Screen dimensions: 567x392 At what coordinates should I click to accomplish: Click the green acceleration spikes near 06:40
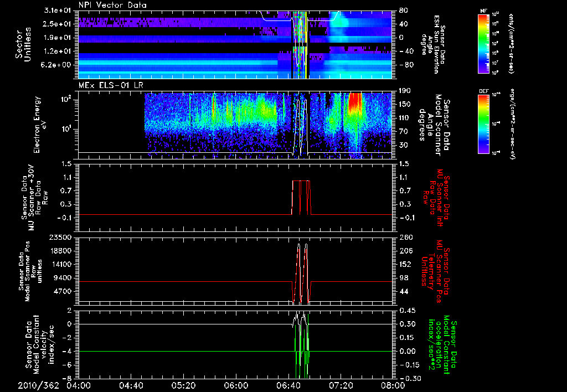pyautogui.click(x=302, y=345)
